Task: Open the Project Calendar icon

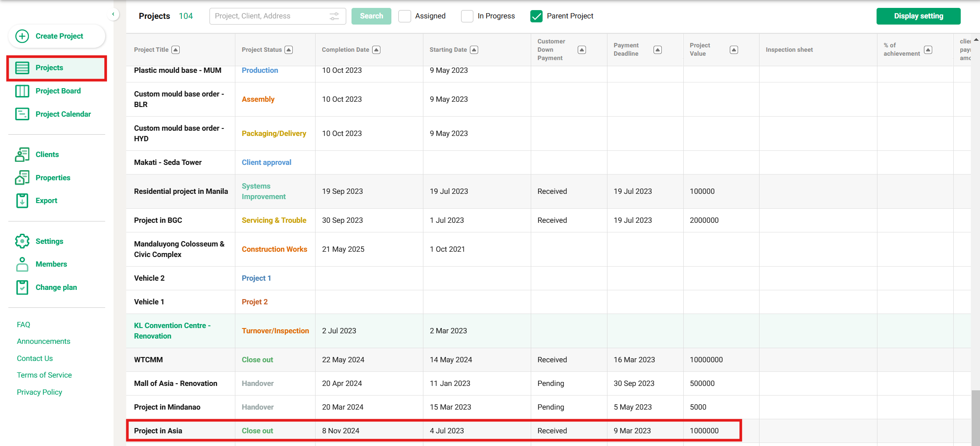Action: [x=22, y=114]
